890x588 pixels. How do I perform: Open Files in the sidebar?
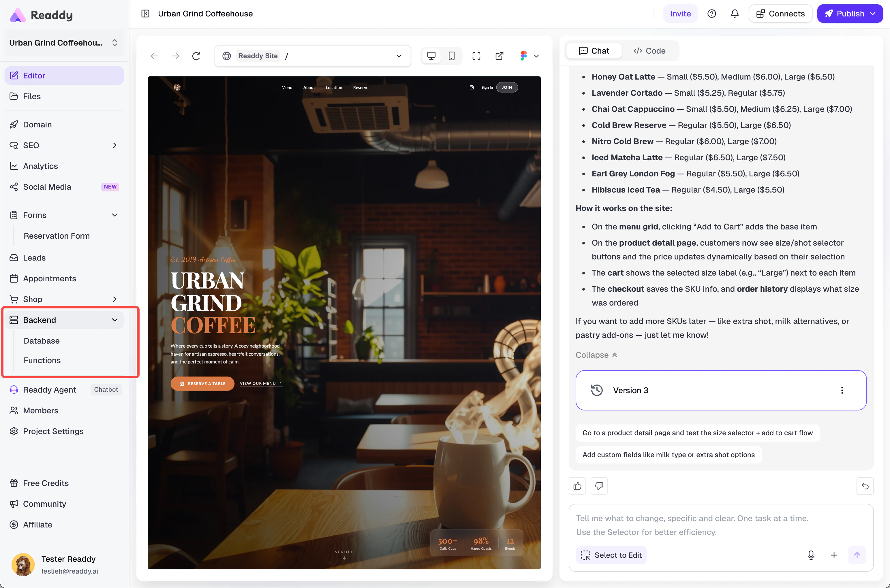[64, 96]
